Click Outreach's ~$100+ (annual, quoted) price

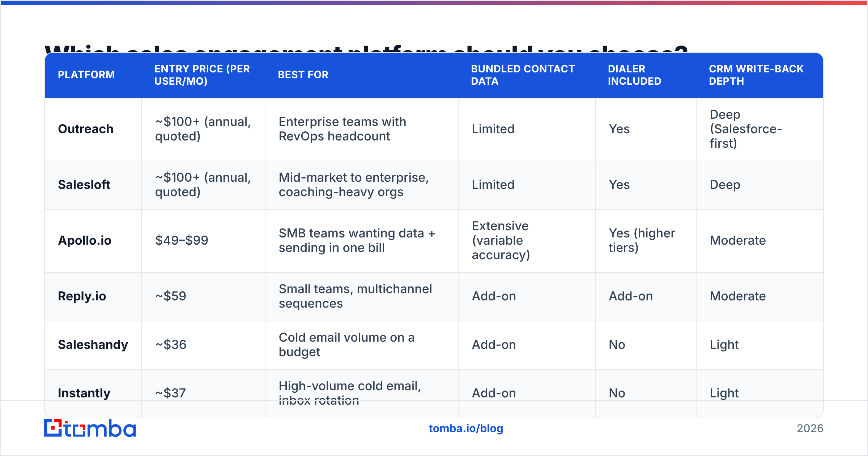pyautogui.click(x=203, y=129)
